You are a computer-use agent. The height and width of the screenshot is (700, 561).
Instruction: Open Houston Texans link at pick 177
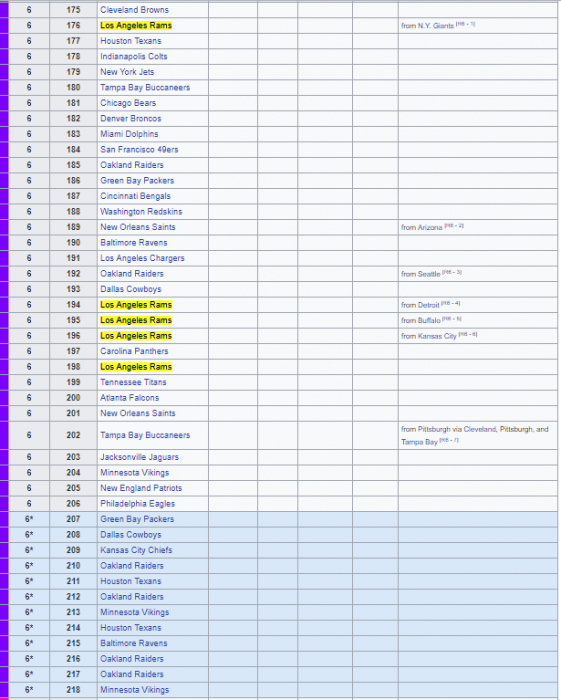(131, 41)
